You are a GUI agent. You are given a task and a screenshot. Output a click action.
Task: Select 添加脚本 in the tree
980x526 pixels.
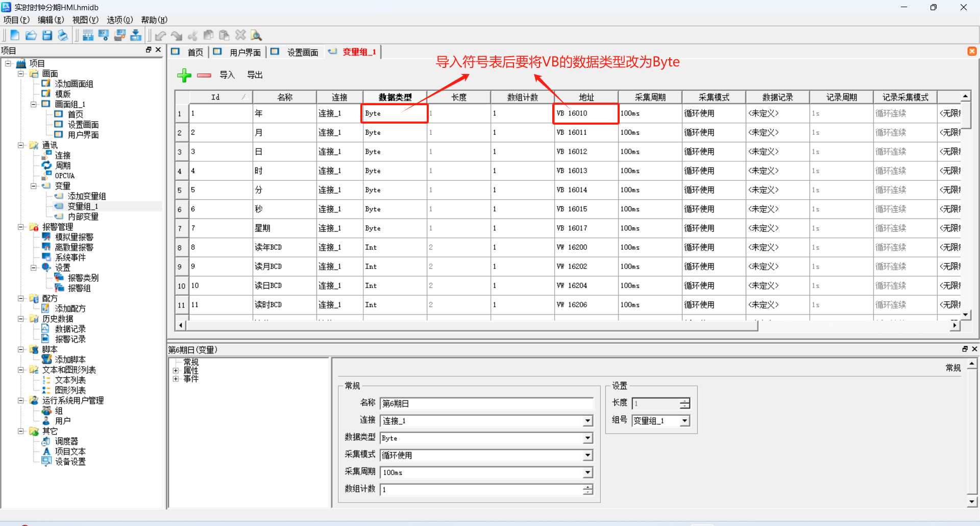(x=70, y=360)
